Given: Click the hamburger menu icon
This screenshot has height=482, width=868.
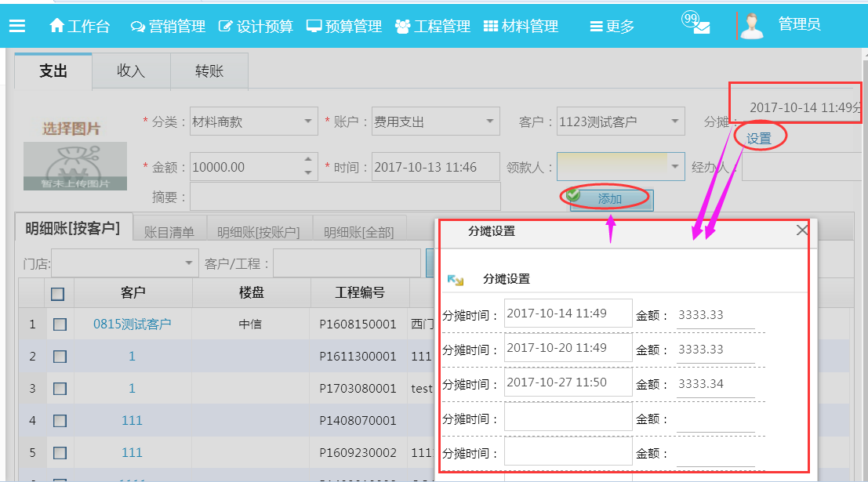Looking at the screenshot, I should point(17,26).
